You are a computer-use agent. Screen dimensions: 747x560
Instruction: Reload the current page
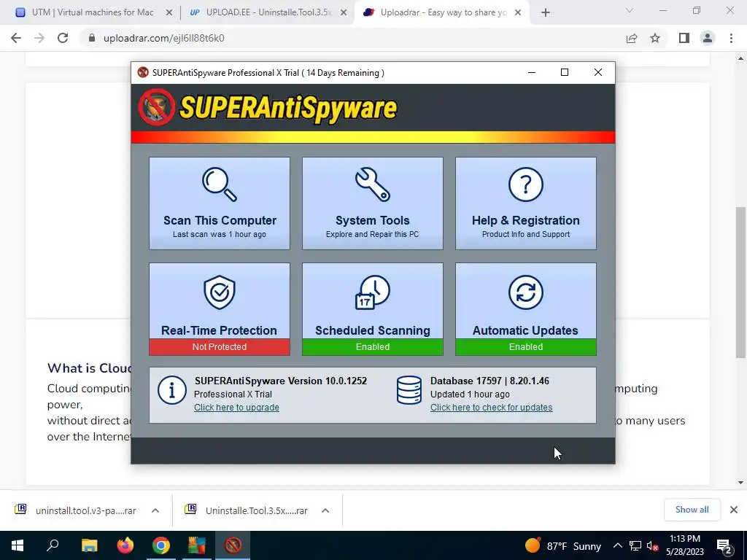point(63,38)
